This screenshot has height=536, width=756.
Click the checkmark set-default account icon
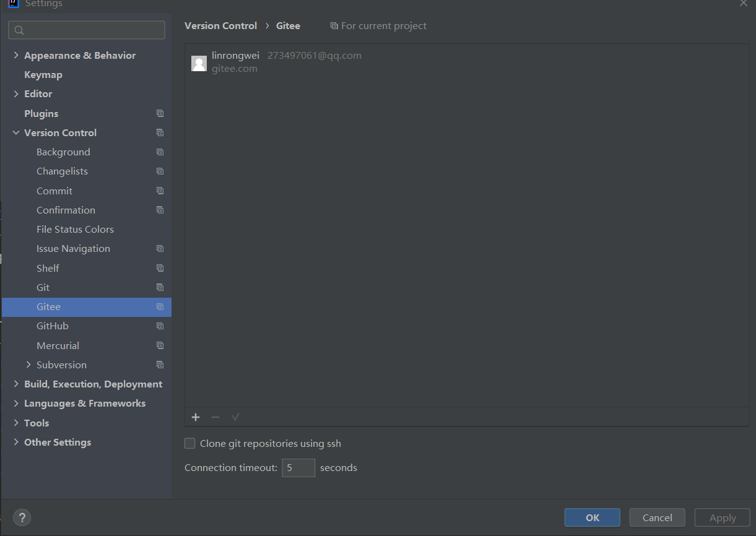[x=235, y=417]
